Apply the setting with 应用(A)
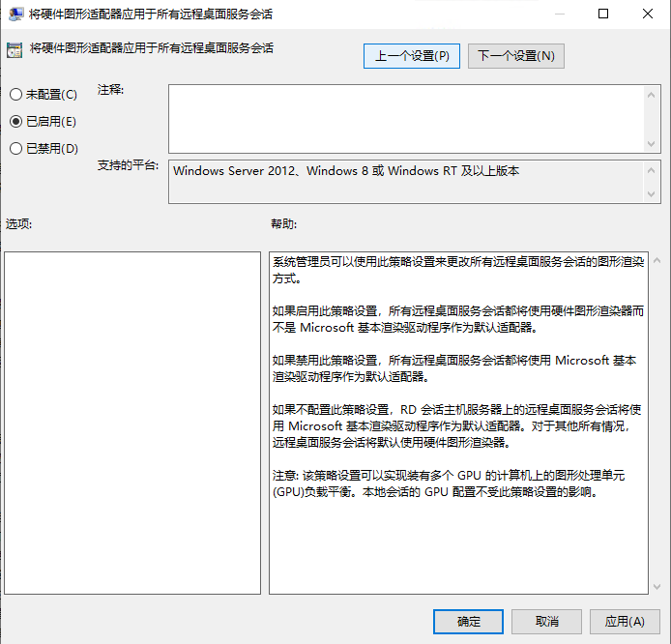 click(624, 621)
